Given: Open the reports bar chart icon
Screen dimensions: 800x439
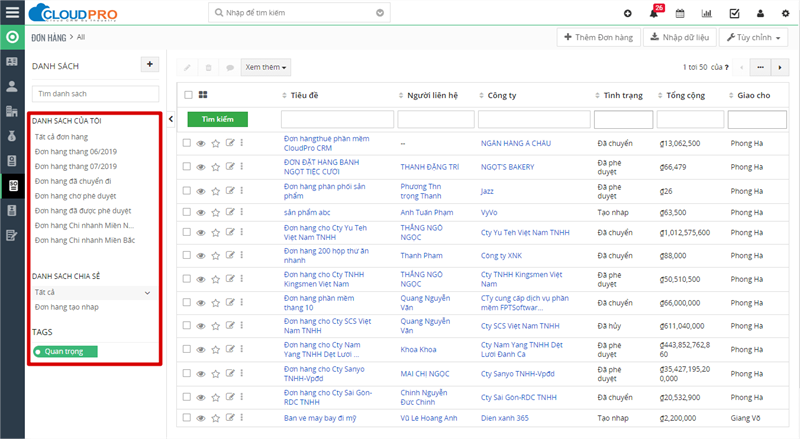Looking at the screenshot, I should tap(707, 13).
